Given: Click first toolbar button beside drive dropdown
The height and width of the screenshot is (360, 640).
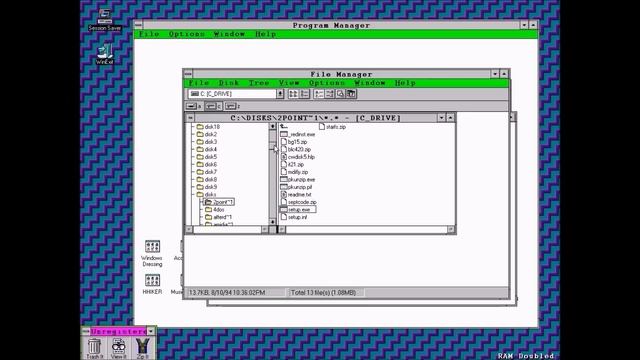Looking at the screenshot, I should 293,94.
